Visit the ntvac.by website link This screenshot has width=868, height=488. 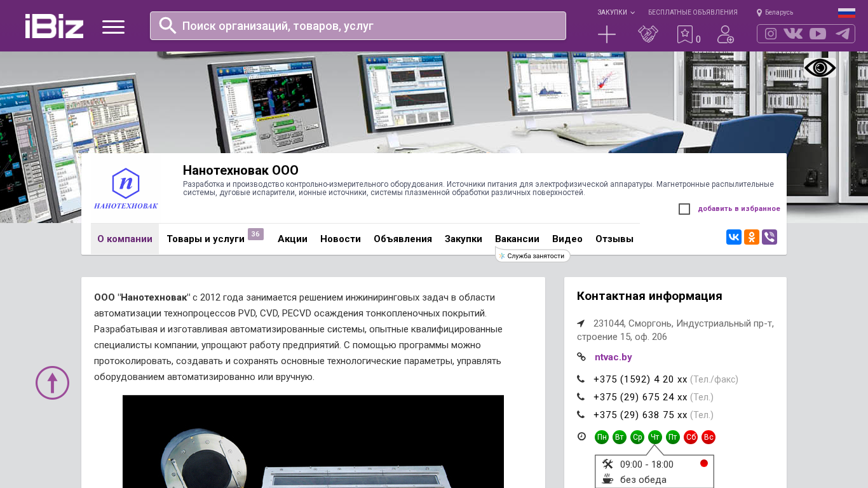[613, 357]
